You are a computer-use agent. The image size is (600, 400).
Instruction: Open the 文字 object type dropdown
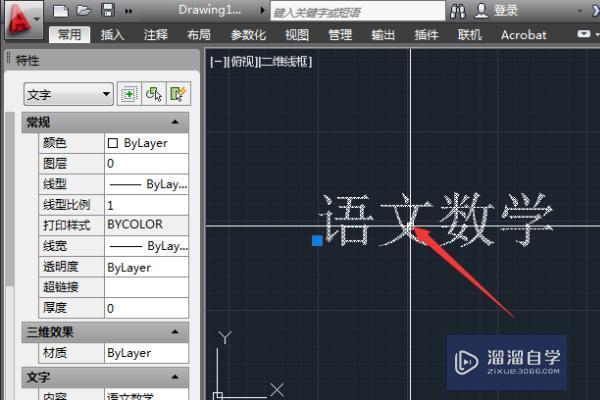pyautogui.click(x=68, y=94)
